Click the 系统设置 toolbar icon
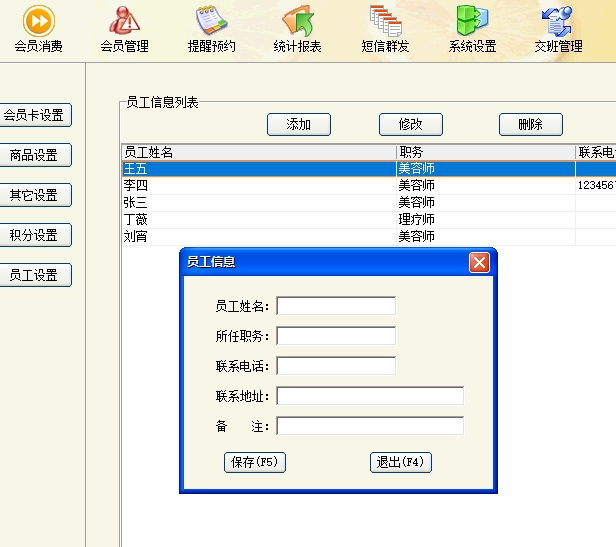Image resolution: width=616 pixels, height=547 pixels. 472,20
